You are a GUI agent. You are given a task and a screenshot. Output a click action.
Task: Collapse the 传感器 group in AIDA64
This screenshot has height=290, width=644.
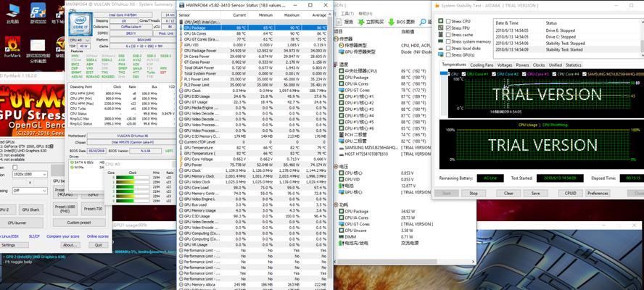[x=337, y=39]
